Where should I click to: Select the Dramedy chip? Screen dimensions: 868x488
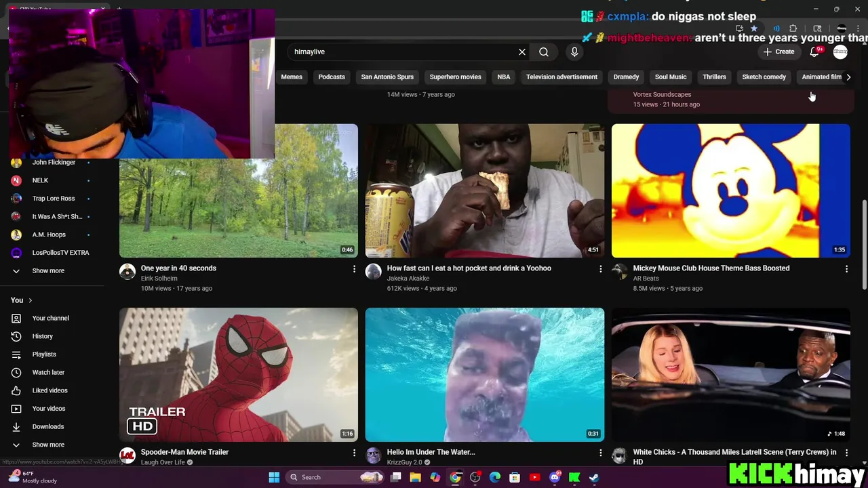click(626, 77)
